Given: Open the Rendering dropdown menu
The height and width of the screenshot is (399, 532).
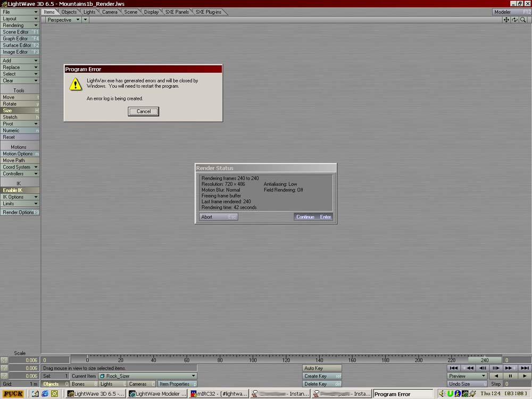Looking at the screenshot, I should 20,26.
